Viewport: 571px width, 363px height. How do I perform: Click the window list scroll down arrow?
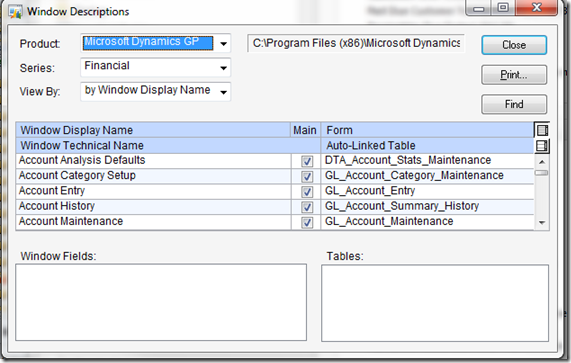point(542,222)
